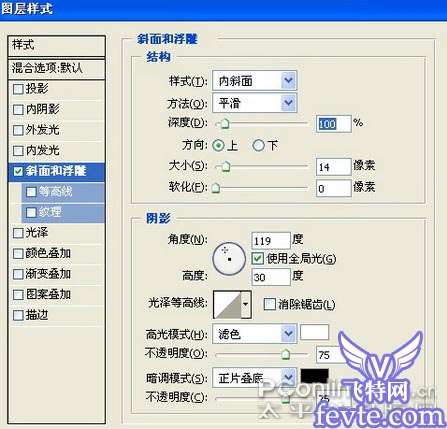Click the 大小 value input field
Screen dimensions: 447x429
[333, 167]
